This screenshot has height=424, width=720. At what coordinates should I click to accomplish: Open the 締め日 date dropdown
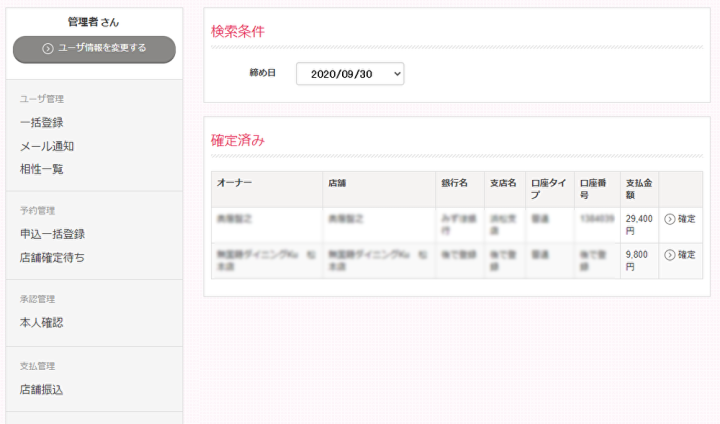[x=350, y=74]
